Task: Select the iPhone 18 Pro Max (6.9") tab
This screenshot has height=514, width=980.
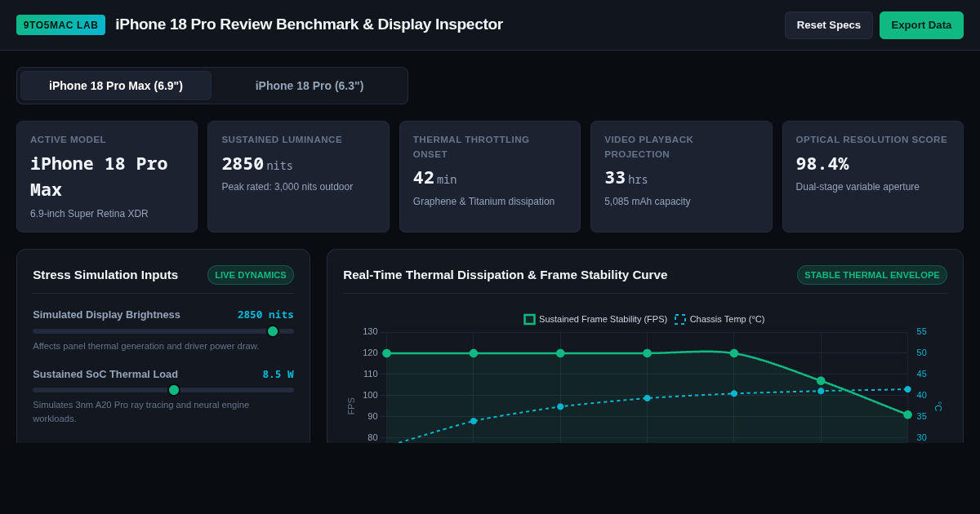Action: click(x=116, y=86)
